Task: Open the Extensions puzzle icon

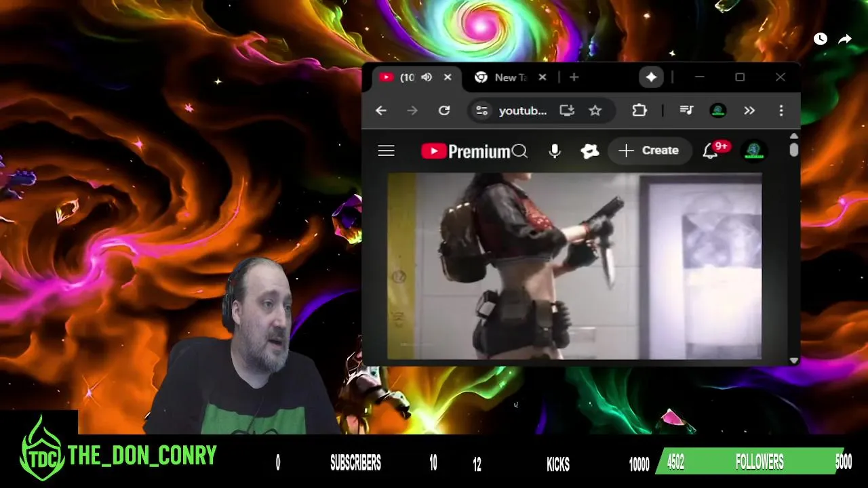Action: (639, 110)
